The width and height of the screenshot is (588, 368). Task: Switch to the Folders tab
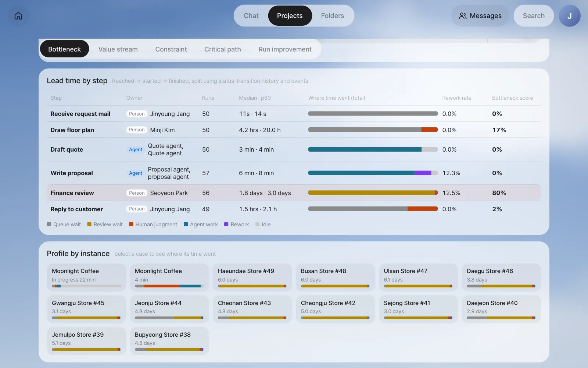pyautogui.click(x=333, y=16)
